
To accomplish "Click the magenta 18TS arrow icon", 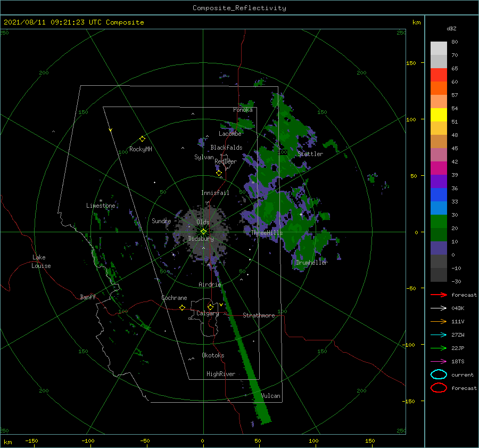I will 439,362.
